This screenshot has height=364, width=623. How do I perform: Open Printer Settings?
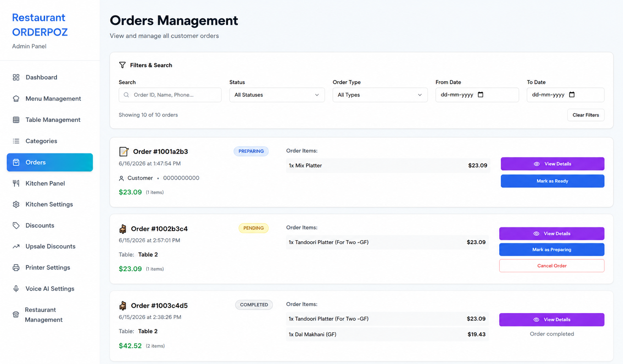point(50,268)
